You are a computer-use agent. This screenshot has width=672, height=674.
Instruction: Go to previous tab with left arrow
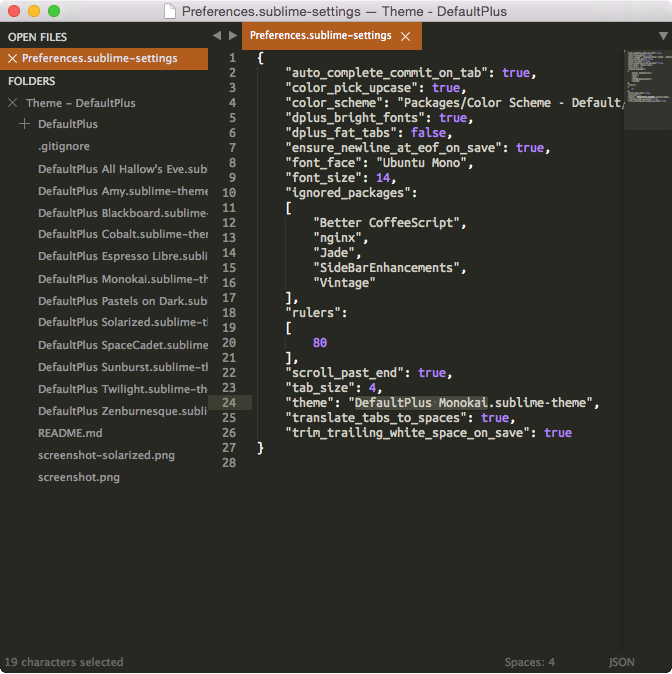[x=217, y=36]
